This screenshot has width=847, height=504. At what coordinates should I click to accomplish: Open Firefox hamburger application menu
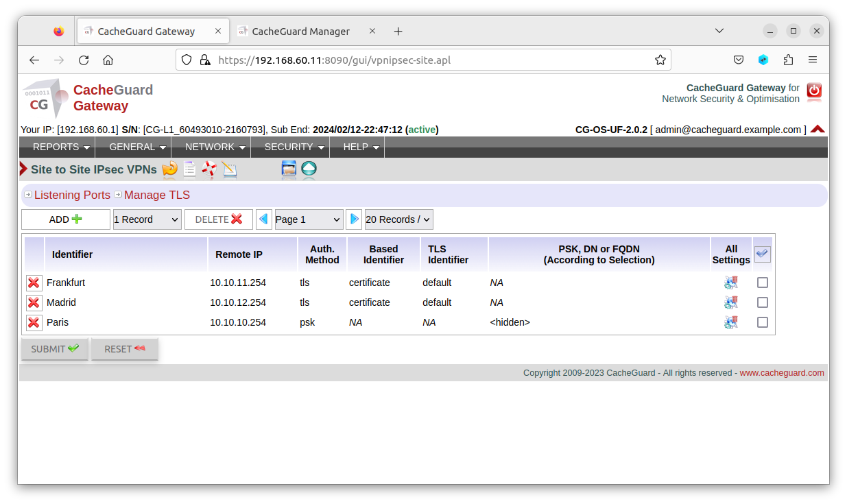(x=813, y=60)
